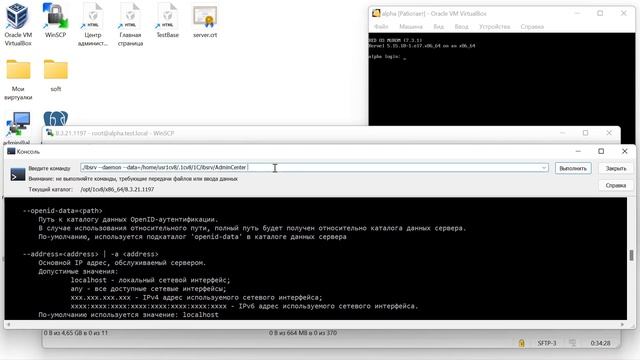
Task: Click the console horizontal scrollbar right arrow
Action: 622,324
